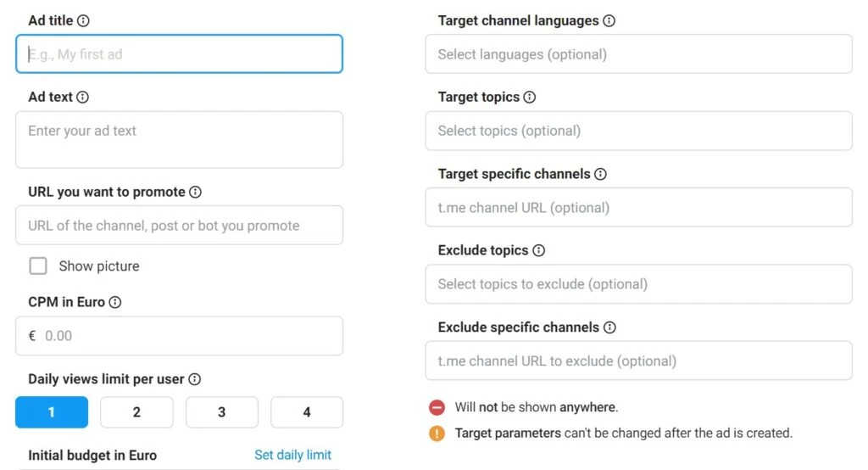868x470 pixels.
Task: Open the Select languages dropdown
Action: [639, 53]
